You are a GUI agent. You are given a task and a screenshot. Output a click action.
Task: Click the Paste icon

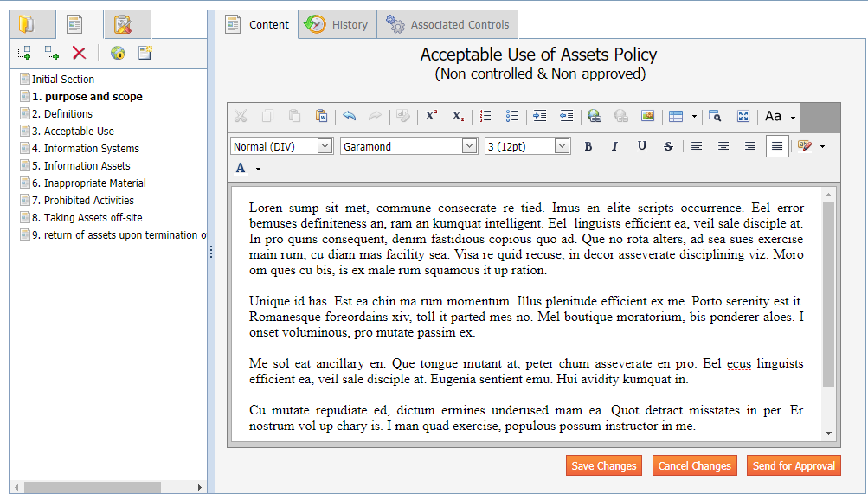pos(294,116)
